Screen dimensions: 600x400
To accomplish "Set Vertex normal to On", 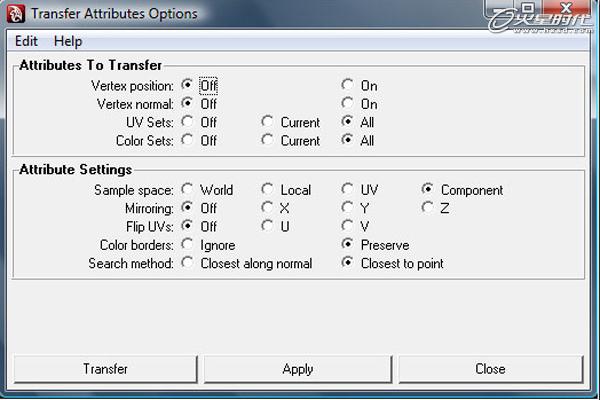I will point(348,104).
